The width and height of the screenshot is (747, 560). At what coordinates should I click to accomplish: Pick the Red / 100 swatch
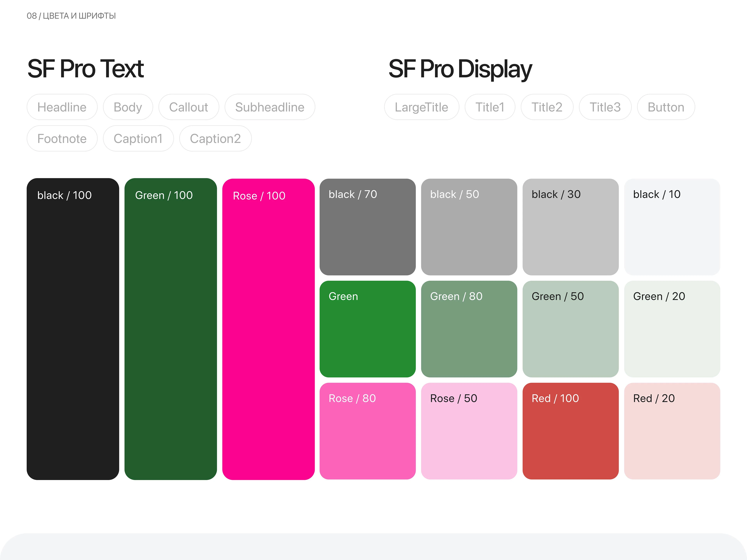point(570,431)
